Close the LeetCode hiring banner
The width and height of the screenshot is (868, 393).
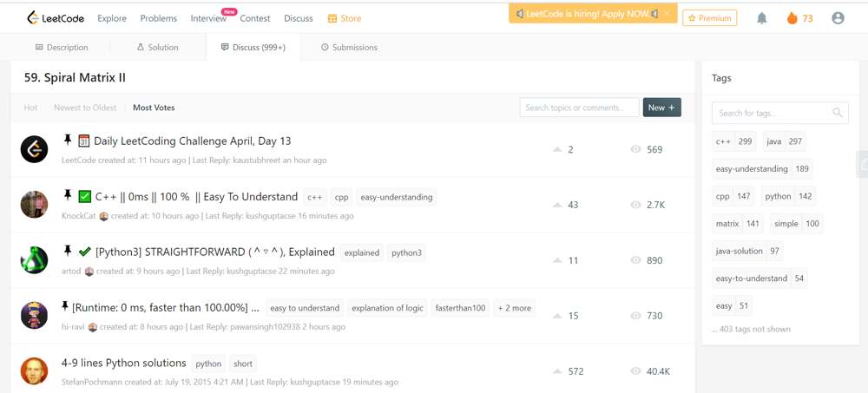(x=667, y=13)
